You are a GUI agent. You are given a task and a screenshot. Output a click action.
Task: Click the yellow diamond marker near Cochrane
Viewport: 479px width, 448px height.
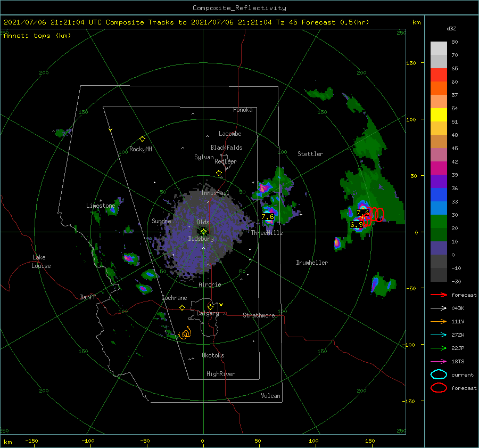pyautogui.click(x=182, y=307)
